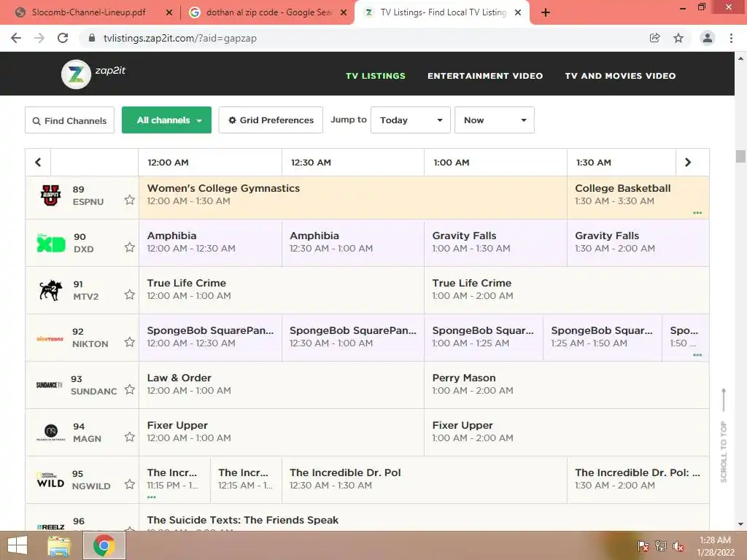Switch to dothan al zip code Google tab
Image resolution: width=747 pixels, height=560 pixels.
coord(268,12)
